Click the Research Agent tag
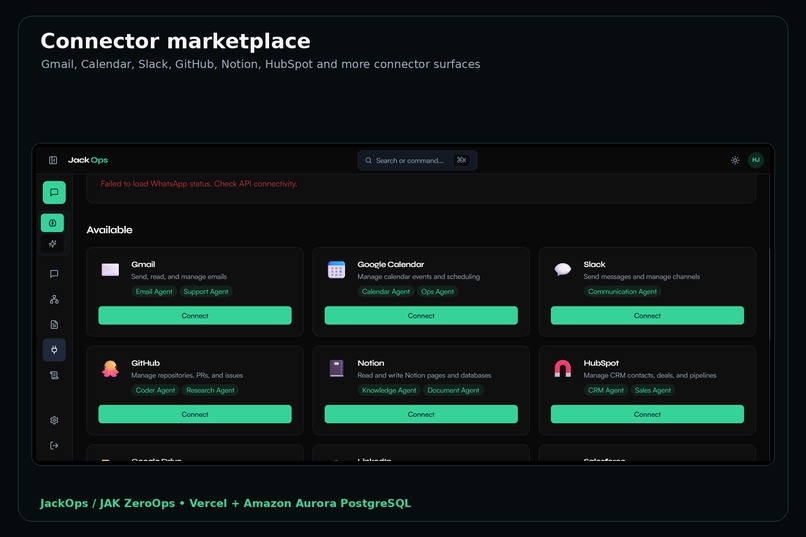Screen dimensions: 806x537 [x=210, y=390]
